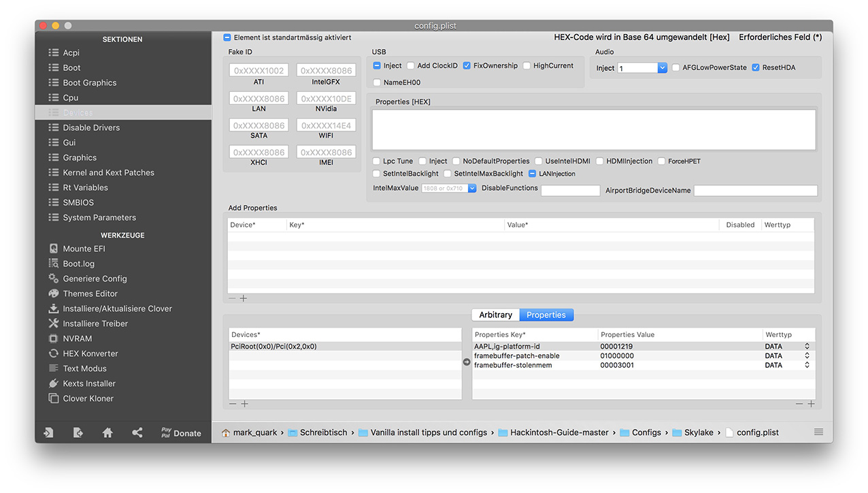Open Clover Kloner tool icon
The height and width of the screenshot is (493, 868).
point(54,398)
